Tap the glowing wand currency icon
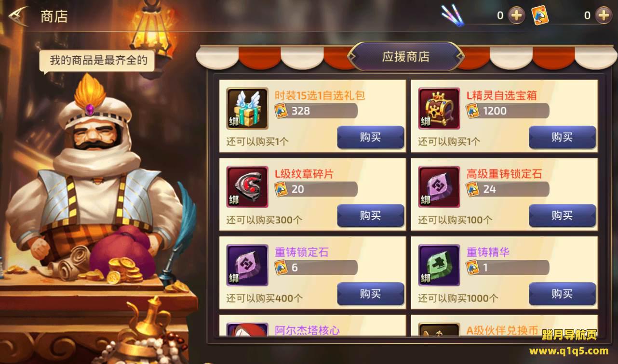 [x=452, y=15]
